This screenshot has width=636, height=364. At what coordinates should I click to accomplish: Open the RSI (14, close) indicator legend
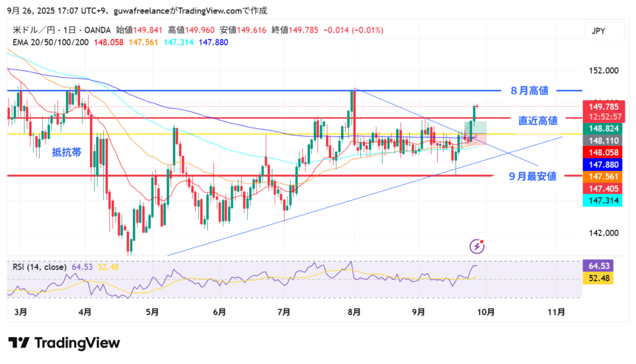point(39,266)
